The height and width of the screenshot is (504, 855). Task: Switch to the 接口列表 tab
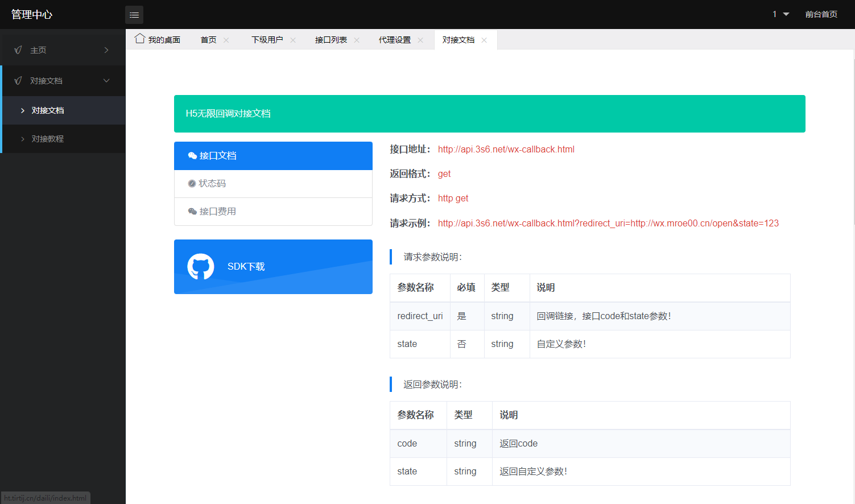coord(331,39)
